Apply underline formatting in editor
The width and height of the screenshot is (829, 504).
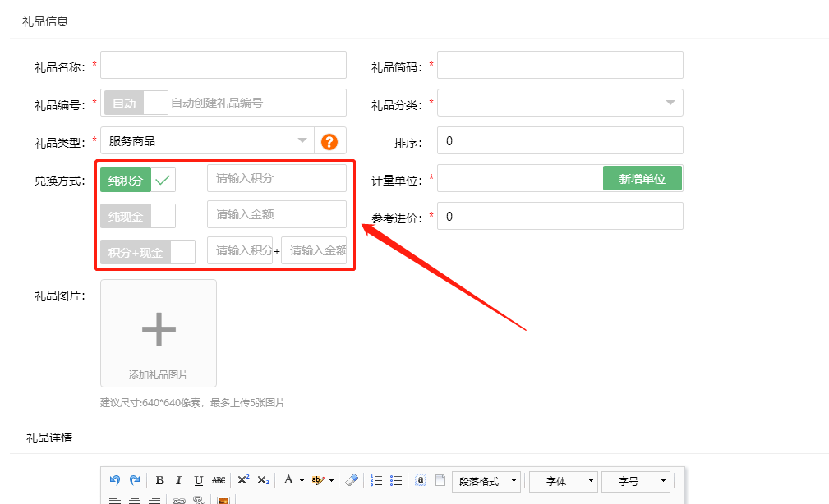click(x=198, y=481)
